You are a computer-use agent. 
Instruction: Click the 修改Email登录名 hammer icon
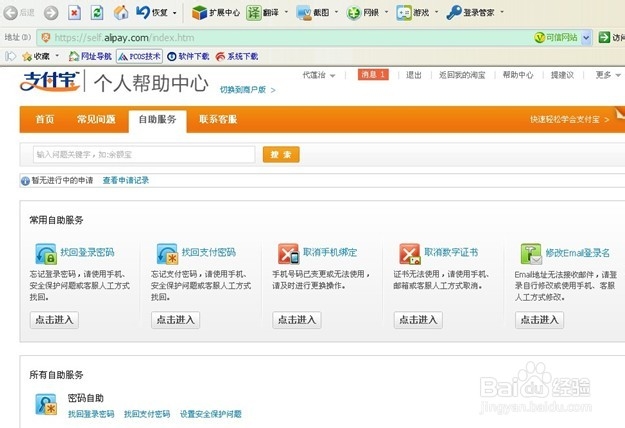click(531, 254)
